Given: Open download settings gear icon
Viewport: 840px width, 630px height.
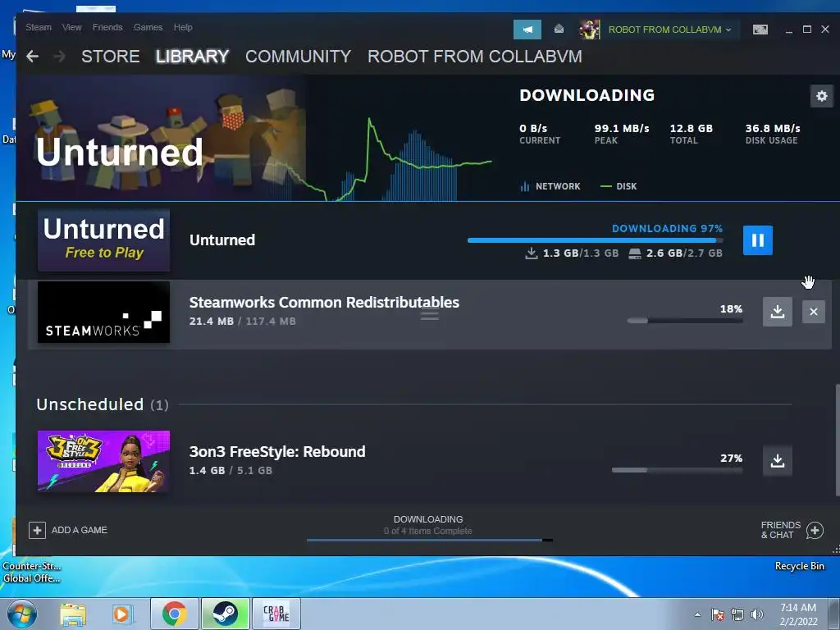Looking at the screenshot, I should (x=822, y=97).
